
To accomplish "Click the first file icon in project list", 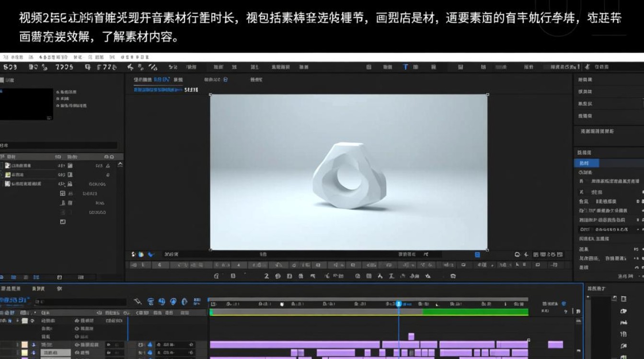I will [8, 165].
